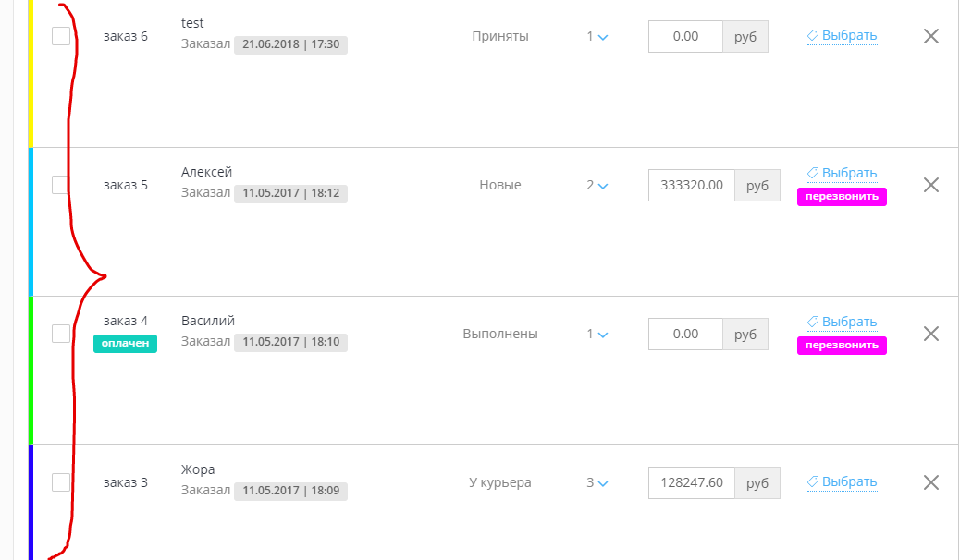Select the заказ 5 checkbox
The image size is (960, 560).
61,185
